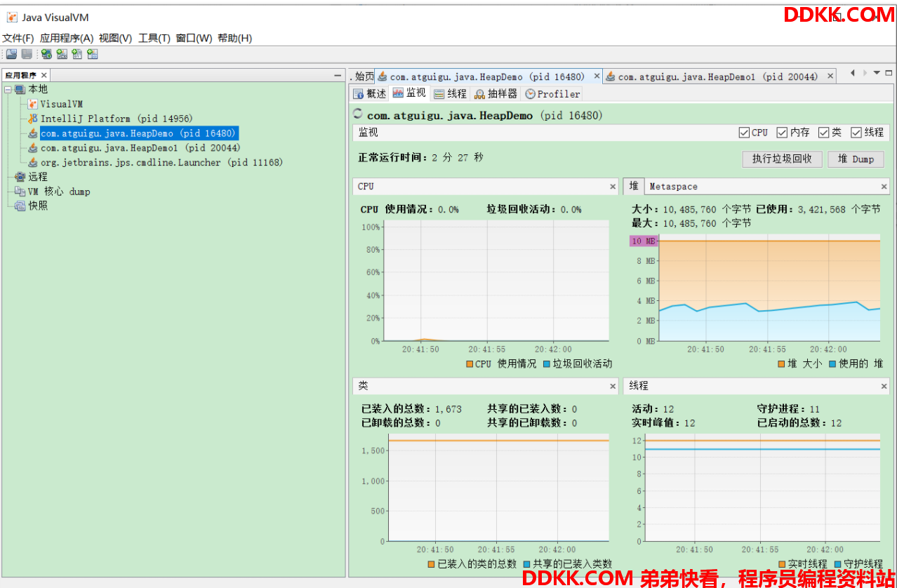Close the 应用程序 panel tab
The width and height of the screenshot is (897, 588).
[x=44, y=75]
